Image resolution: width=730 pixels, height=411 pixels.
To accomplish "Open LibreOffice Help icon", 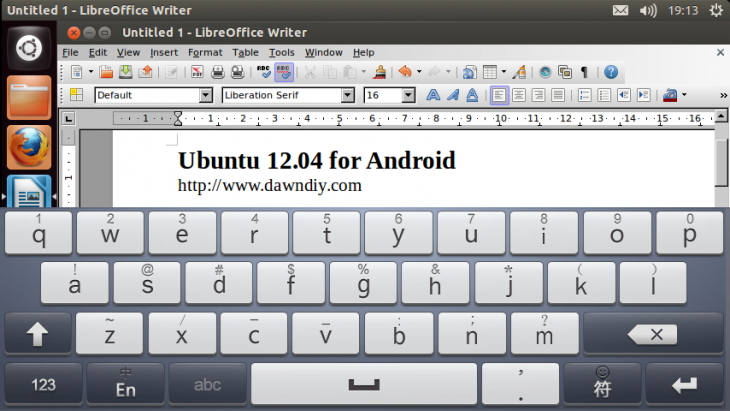I will [611, 72].
